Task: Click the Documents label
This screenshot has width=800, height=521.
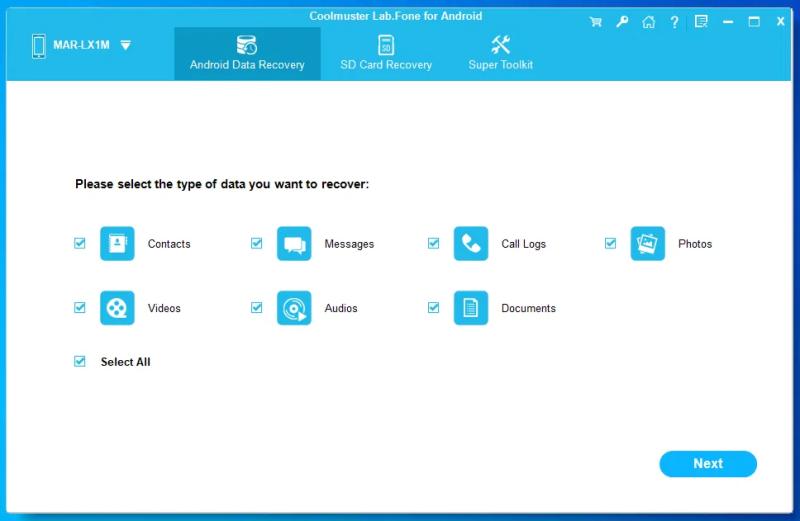Action: pos(529,308)
